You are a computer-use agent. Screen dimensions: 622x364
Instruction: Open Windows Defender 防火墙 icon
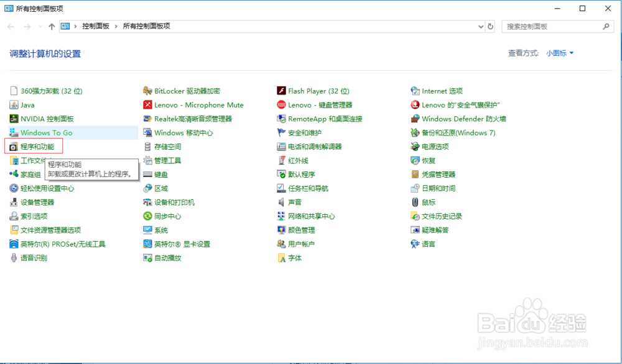click(x=415, y=119)
